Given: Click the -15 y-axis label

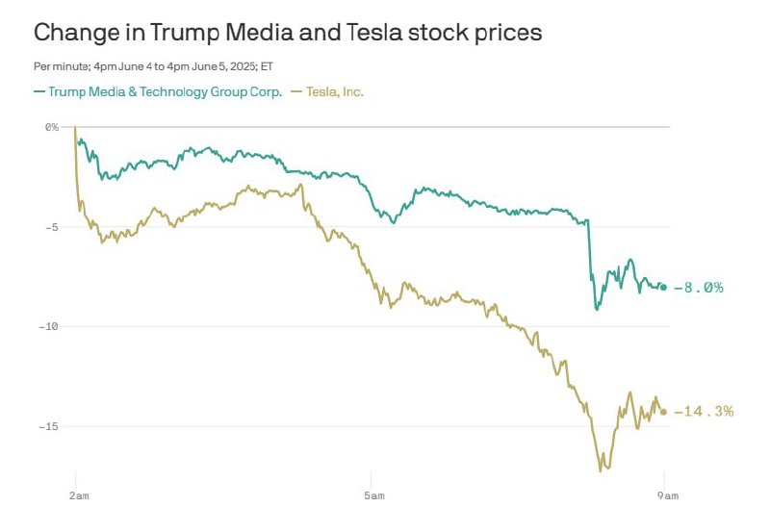Looking at the screenshot, I should (48, 426).
